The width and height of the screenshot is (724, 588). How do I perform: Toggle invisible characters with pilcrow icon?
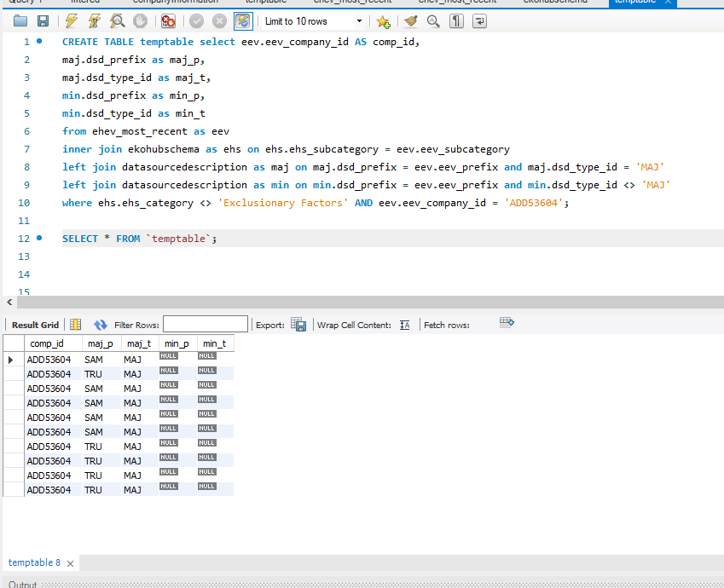[x=456, y=20]
